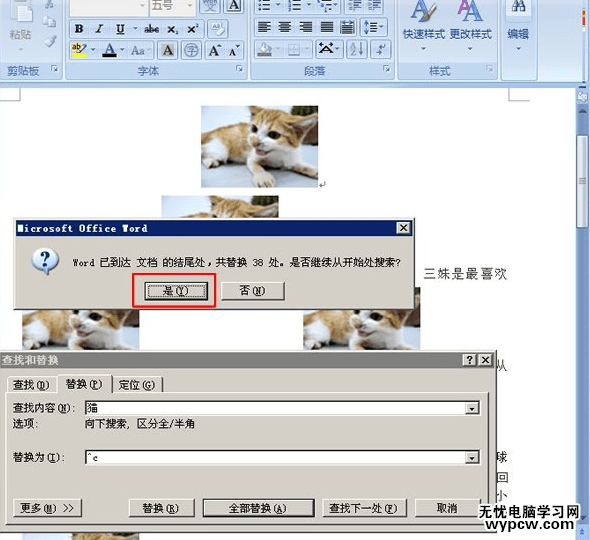Switch to the Find (查找) tab

[x=31, y=385]
